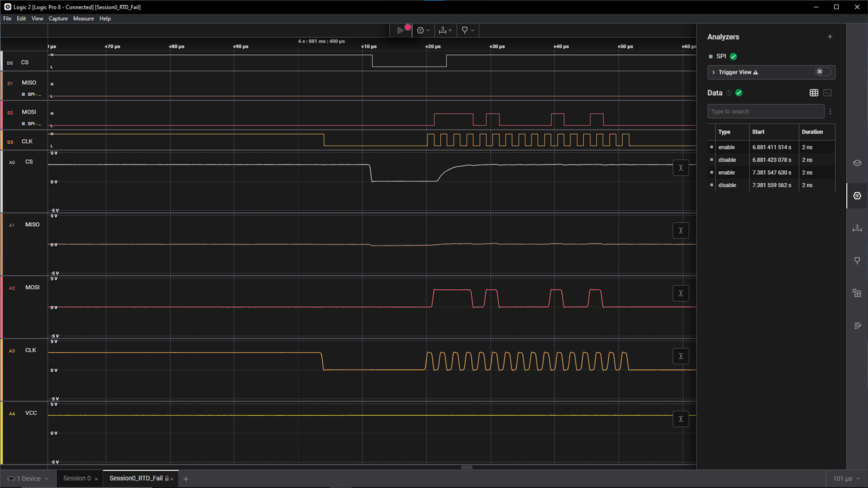The height and width of the screenshot is (488, 868).
Task: Add a timing measurement from toolbar
Action: click(445, 30)
